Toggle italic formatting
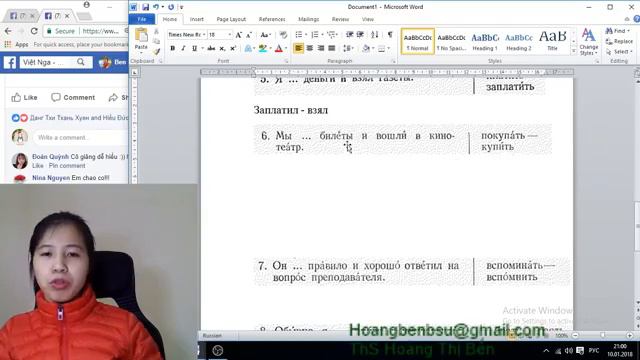The height and width of the screenshot is (360, 640). pyautogui.click(x=183, y=49)
